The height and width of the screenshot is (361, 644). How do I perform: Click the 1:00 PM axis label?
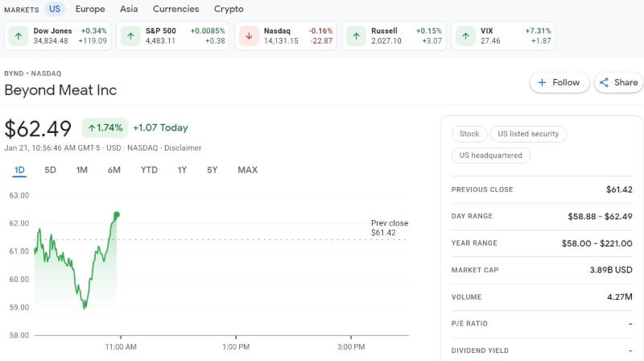tap(236, 347)
